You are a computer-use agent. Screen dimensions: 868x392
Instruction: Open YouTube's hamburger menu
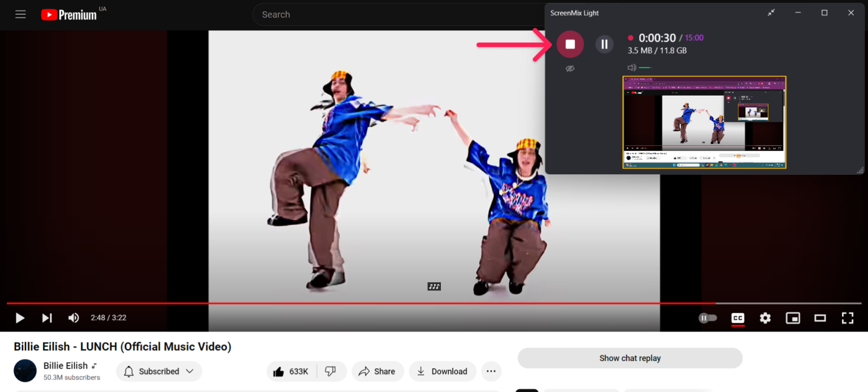coord(20,14)
